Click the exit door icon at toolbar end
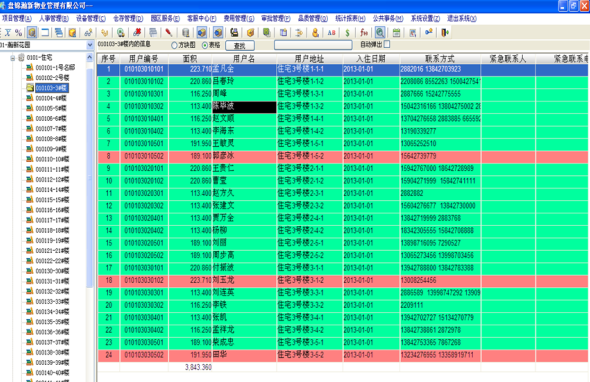The height and width of the screenshot is (382, 590). tap(445, 33)
